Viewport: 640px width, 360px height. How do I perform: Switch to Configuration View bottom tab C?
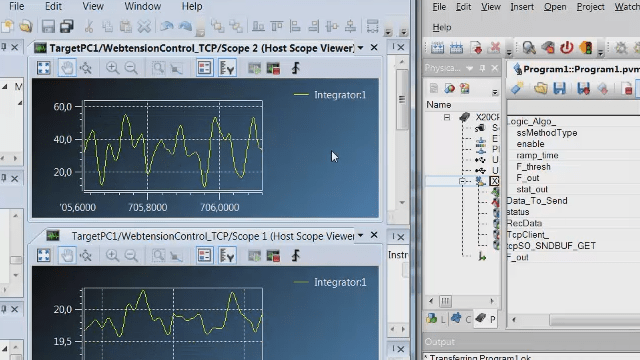(461, 319)
